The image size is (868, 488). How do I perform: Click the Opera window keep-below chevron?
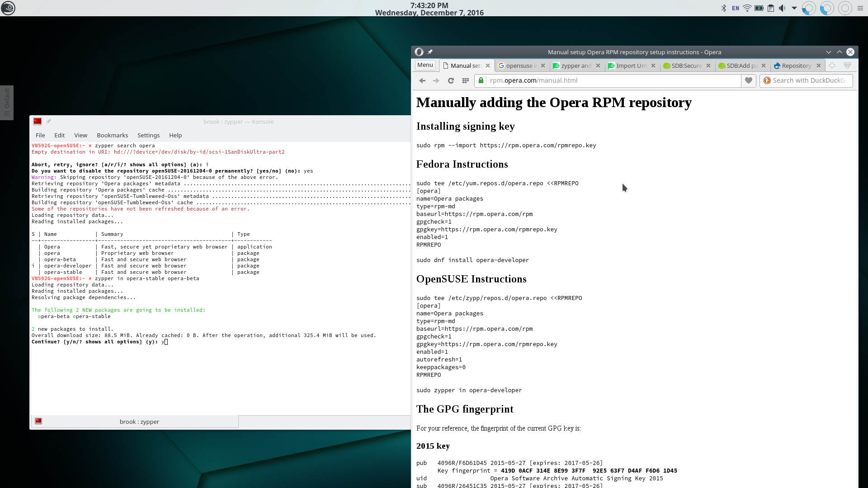click(x=828, y=52)
